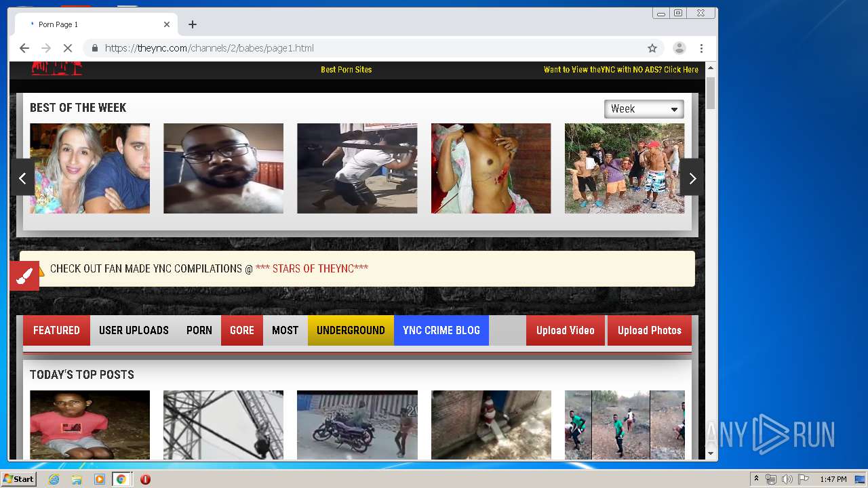Open the Action Center flag icon
The image size is (868, 488).
(x=804, y=479)
